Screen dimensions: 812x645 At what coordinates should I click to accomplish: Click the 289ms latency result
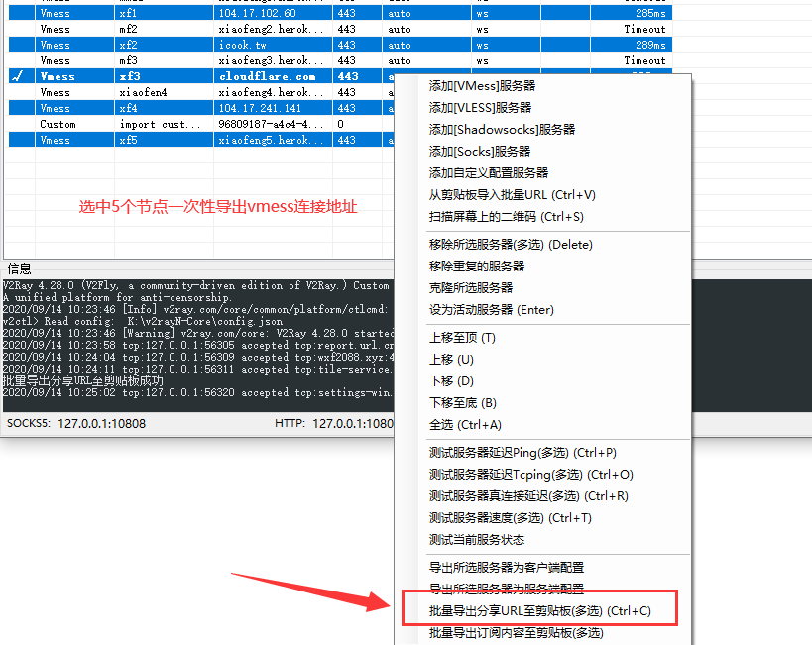[x=651, y=45]
